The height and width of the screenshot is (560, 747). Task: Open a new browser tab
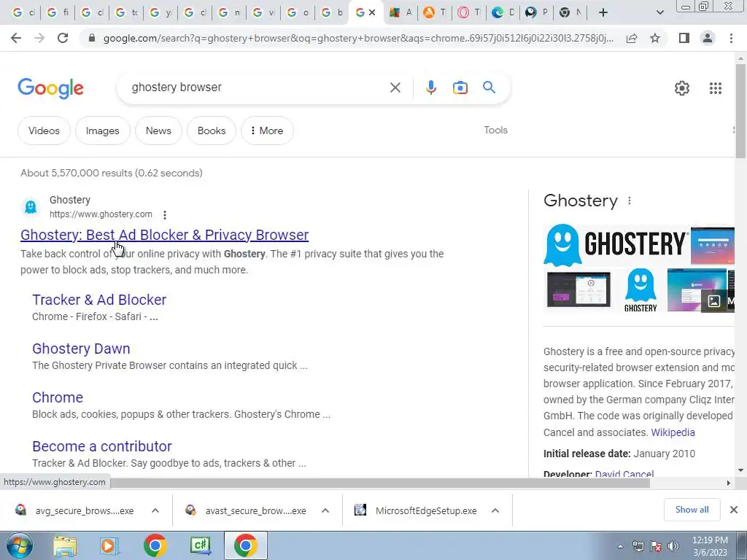coord(603,12)
